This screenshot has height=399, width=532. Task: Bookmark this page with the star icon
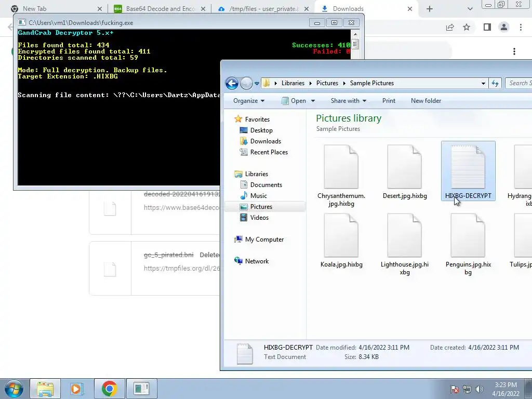[x=467, y=28]
